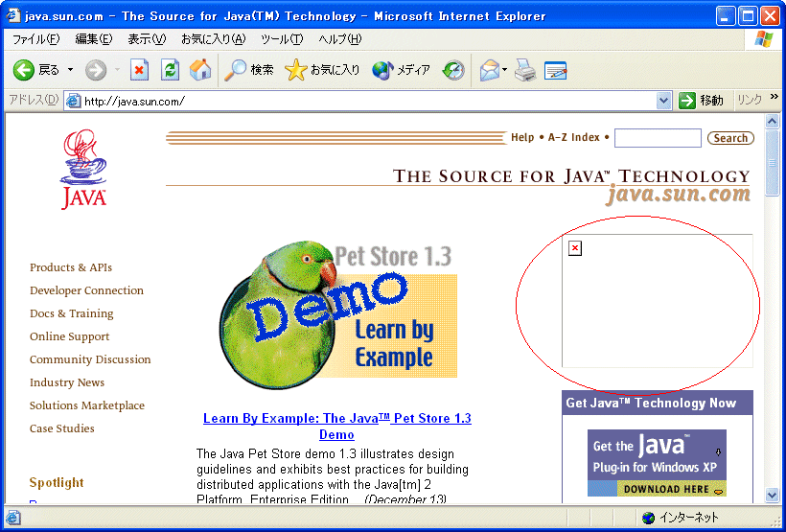
Task: Click the Windows flag logo throbber
Action: [x=764, y=39]
